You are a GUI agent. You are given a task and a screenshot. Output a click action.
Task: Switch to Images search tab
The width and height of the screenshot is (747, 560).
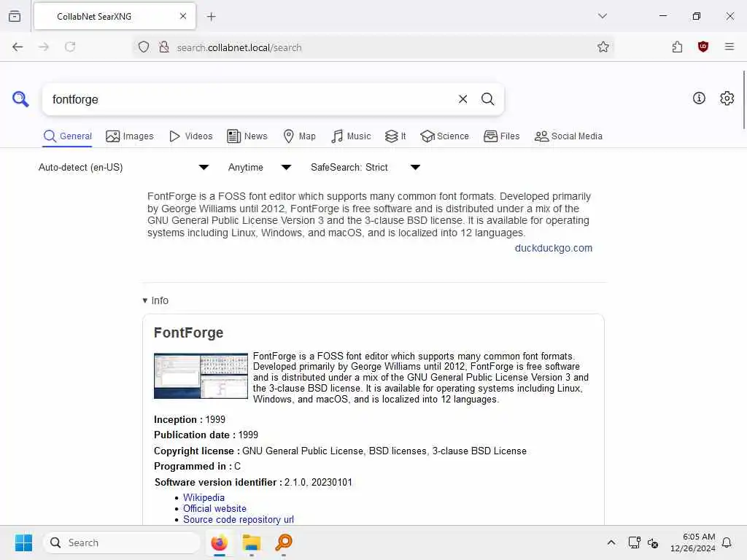130,136
